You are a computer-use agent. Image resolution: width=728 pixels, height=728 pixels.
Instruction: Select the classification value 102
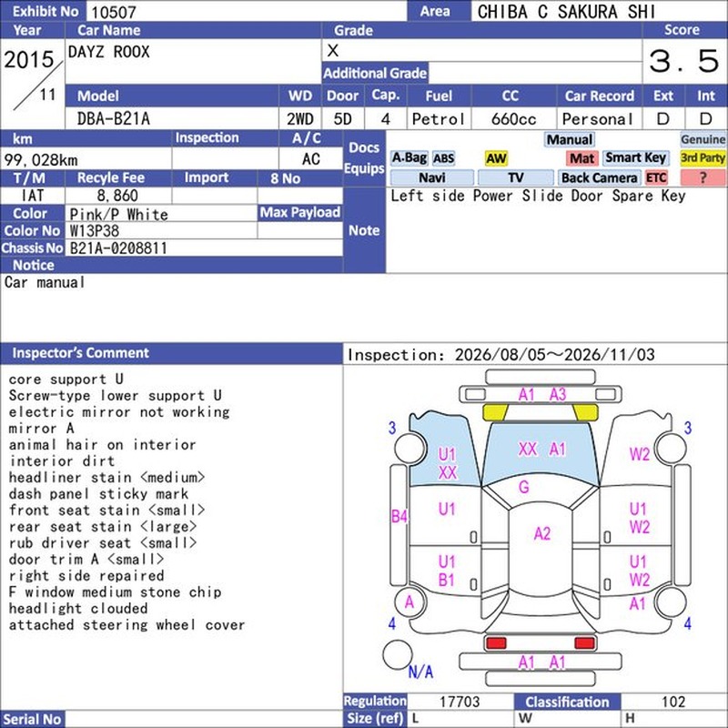tap(673, 701)
